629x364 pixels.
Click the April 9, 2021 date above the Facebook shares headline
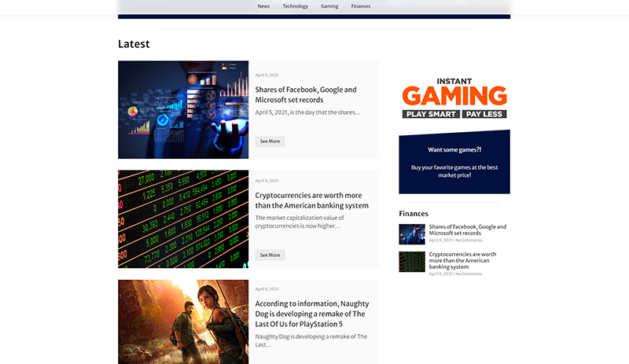[x=267, y=75]
